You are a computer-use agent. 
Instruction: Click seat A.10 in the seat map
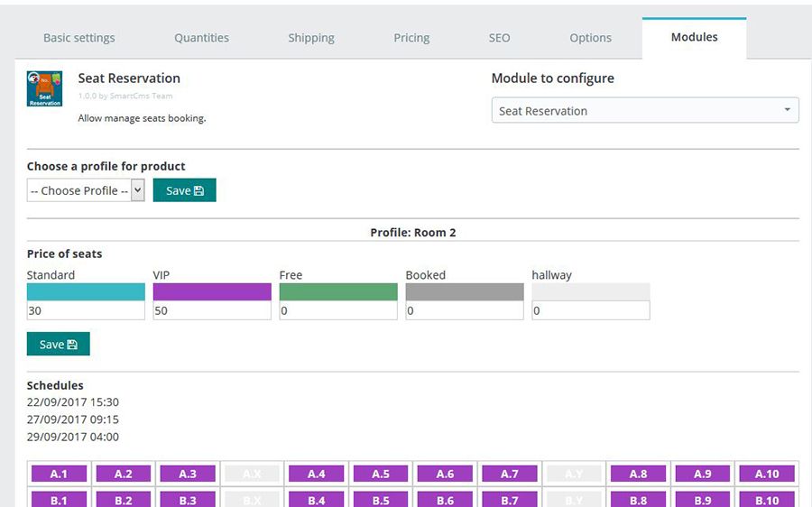pyautogui.click(x=767, y=474)
